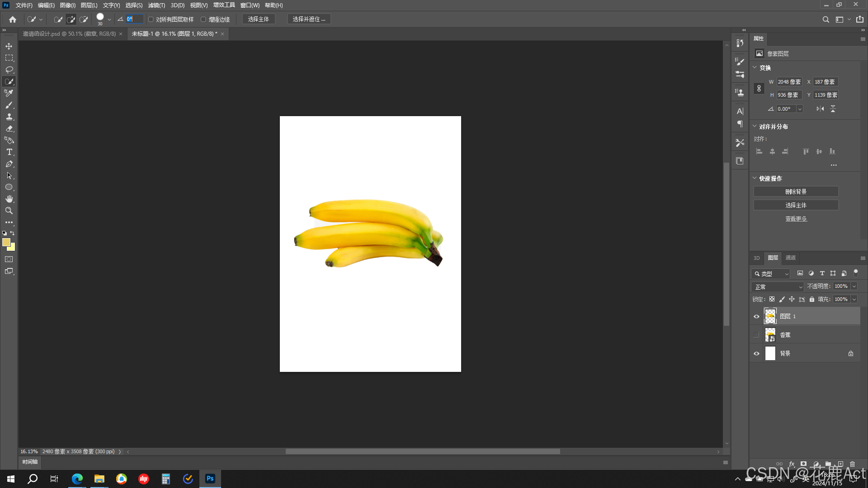Click the 查看更多 link
This screenshot has width=868, height=488.
click(796, 219)
